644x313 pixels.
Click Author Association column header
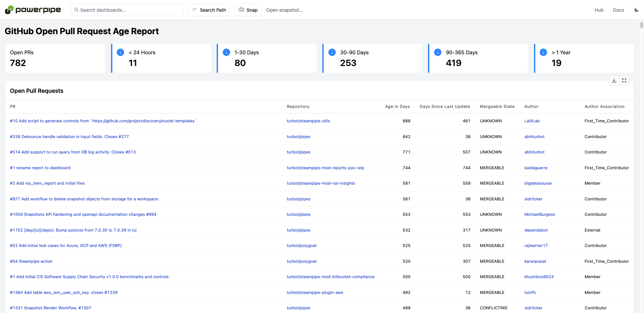point(604,107)
